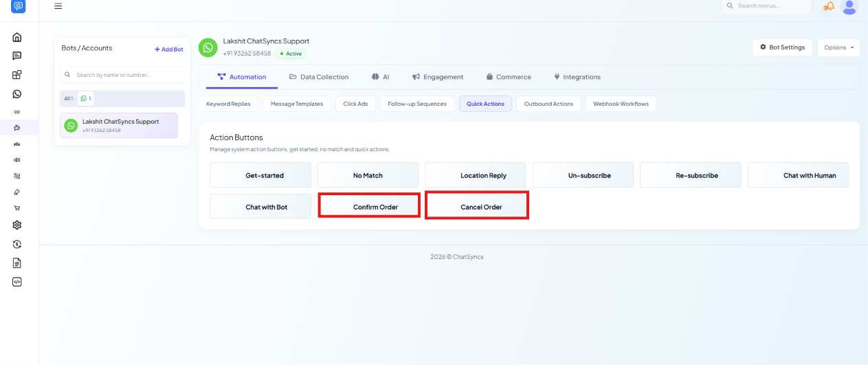Open the Follow-up Sequences sub-tab
868x365 pixels.
(417, 104)
